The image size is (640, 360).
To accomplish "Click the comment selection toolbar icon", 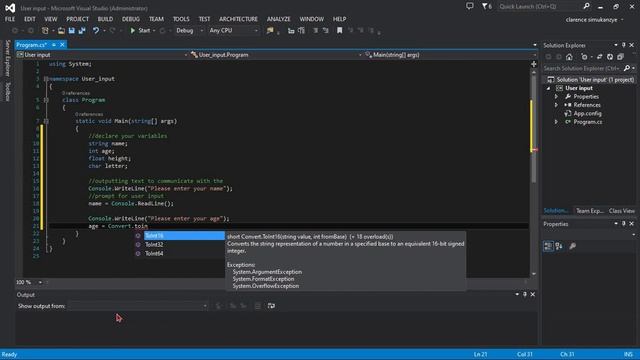I will click(x=316, y=31).
